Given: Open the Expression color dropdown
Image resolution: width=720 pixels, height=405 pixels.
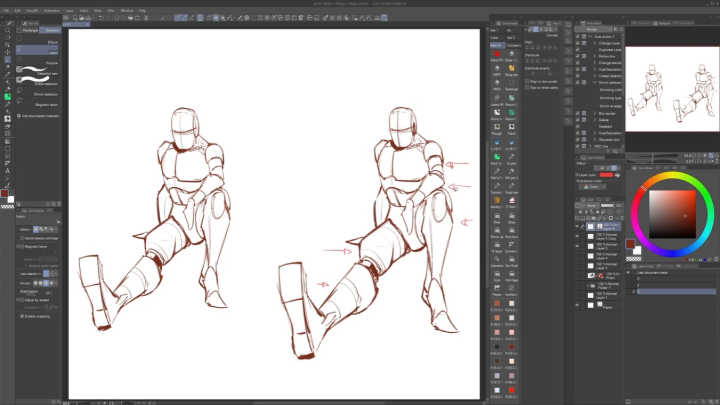Looking at the screenshot, I should point(592,186).
